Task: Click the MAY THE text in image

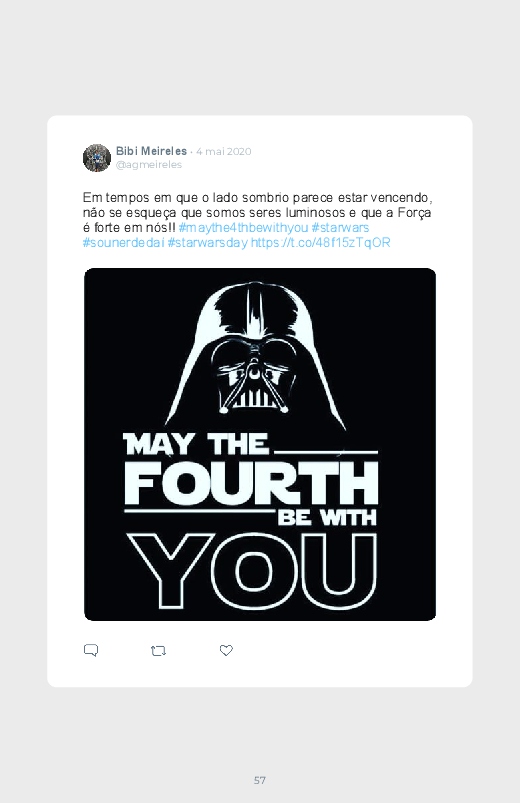Action: [x=196, y=445]
